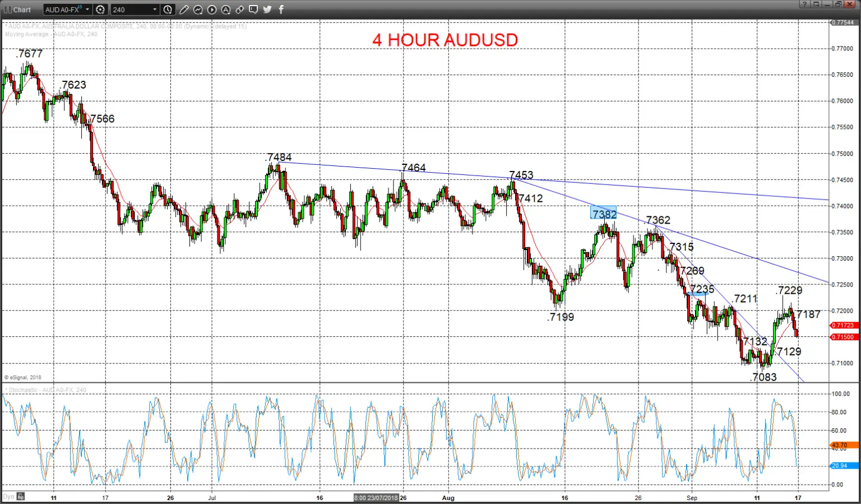The image size is (861, 504).
Task: Toggle the Dyn scaling button at bottom-left
Action: coord(8,497)
